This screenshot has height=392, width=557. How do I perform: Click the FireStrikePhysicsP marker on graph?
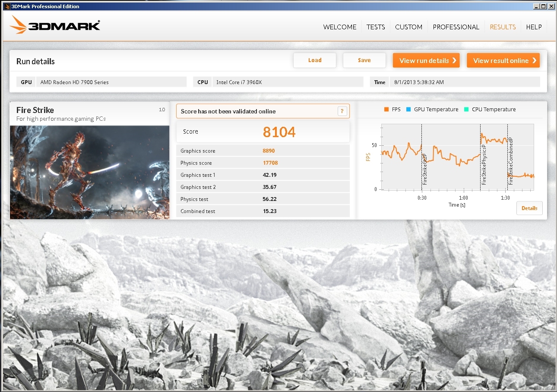484,165
